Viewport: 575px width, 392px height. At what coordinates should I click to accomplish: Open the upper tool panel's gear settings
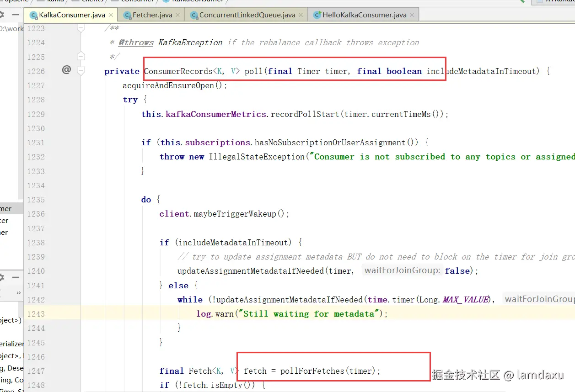2,15
